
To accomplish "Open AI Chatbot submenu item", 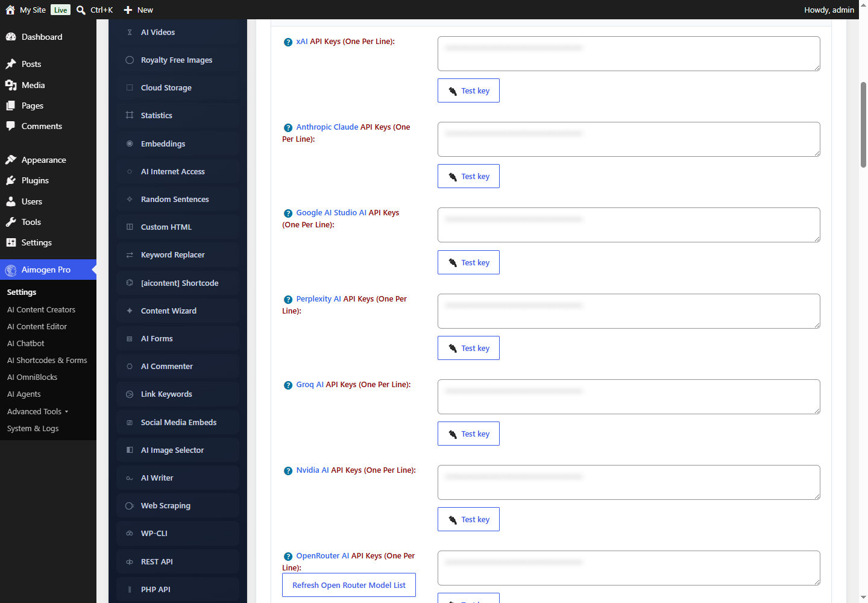I will (x=26, y=343).
